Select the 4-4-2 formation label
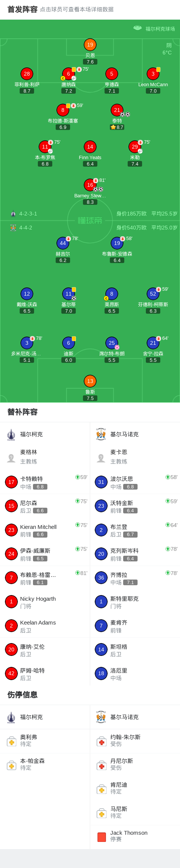 [x=26, y=228]
